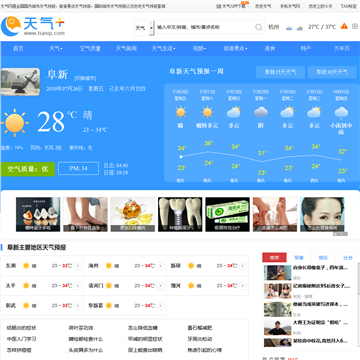Click the [切换城市] link
The height and width of the screenshot is (360, 360).
pyautogui.click(x=85, y=78)
